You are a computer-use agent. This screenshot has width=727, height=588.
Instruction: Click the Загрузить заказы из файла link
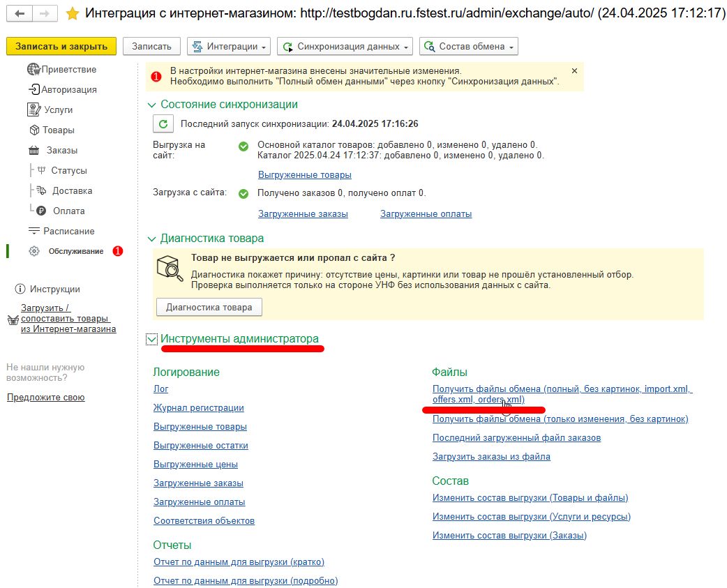pyautogui.click(x=491, y=457)
